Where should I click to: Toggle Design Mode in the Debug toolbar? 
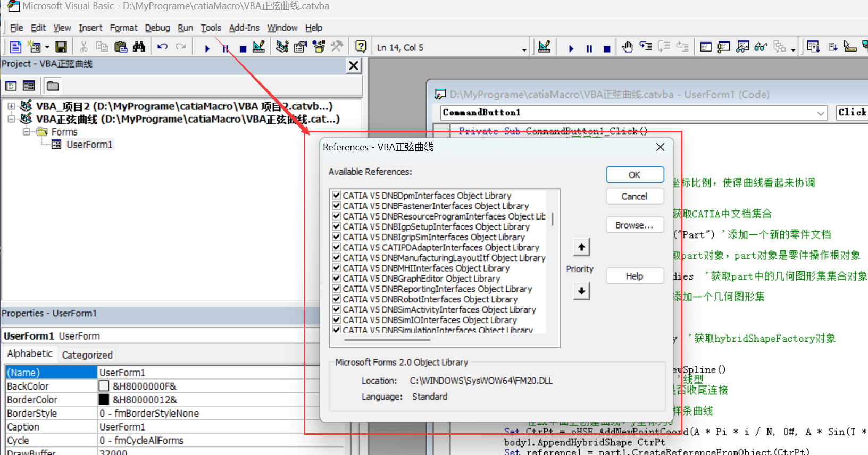pos(544,47)
